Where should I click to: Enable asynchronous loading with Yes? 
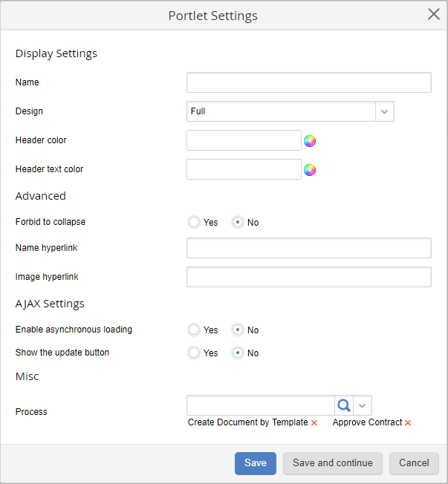point(194,330)
